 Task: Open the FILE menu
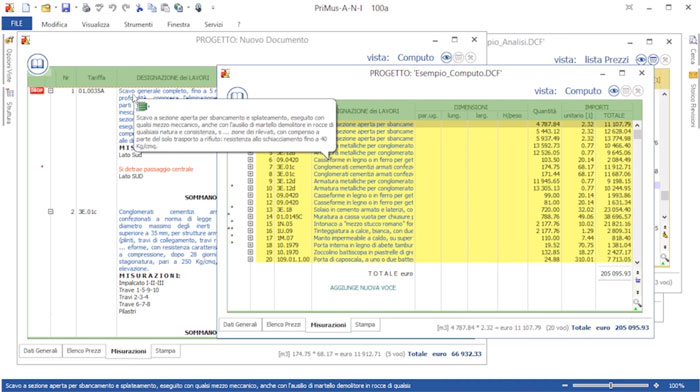tap(17, 24)
